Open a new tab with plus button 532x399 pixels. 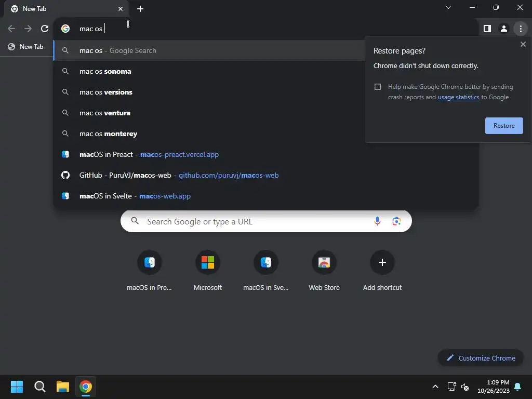click(140, 9)
